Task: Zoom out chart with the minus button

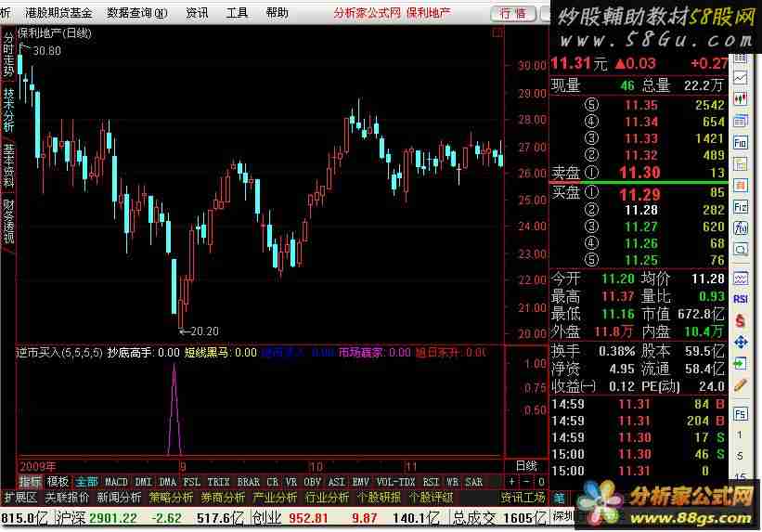Action: [526, 482]
